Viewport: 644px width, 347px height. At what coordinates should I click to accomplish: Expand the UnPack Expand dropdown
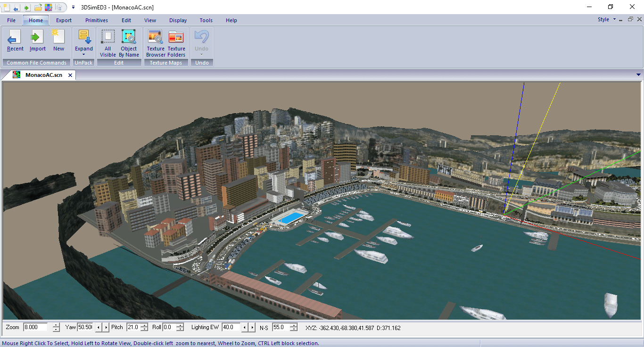[84, 55]
